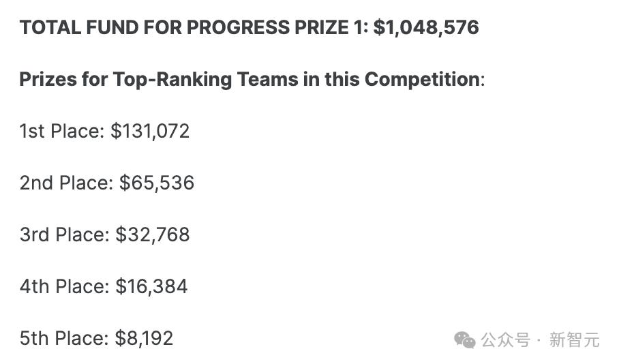Click the words TOTAL FUND in heading

click(x=78, y=28)
